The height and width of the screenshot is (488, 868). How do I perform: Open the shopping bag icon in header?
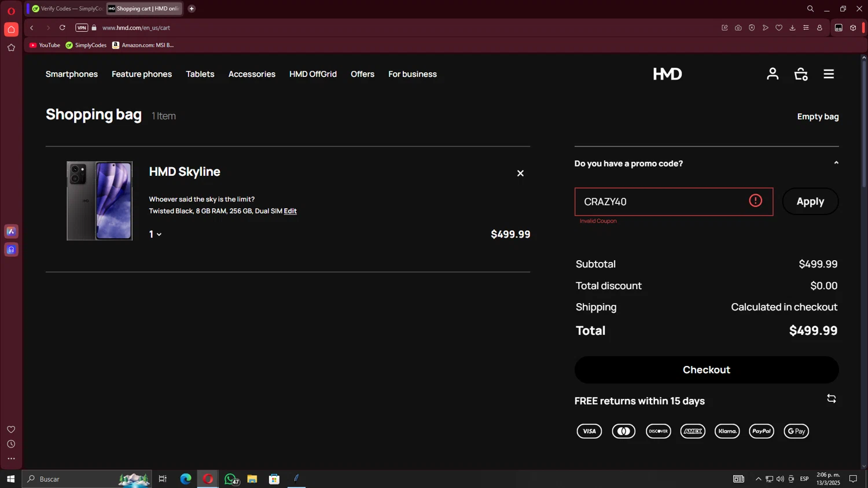point(801,74)
